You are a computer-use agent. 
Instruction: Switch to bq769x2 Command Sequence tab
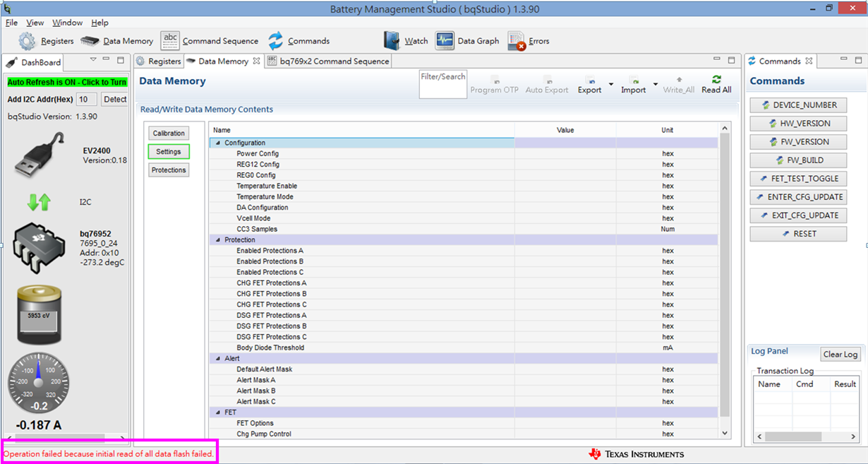[x=328, y=61]
